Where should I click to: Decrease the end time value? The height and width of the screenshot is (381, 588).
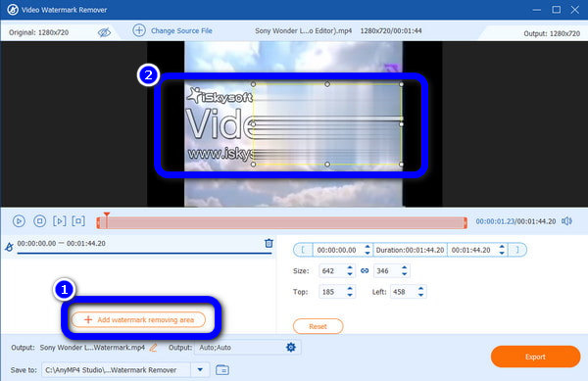pos(502,254)
